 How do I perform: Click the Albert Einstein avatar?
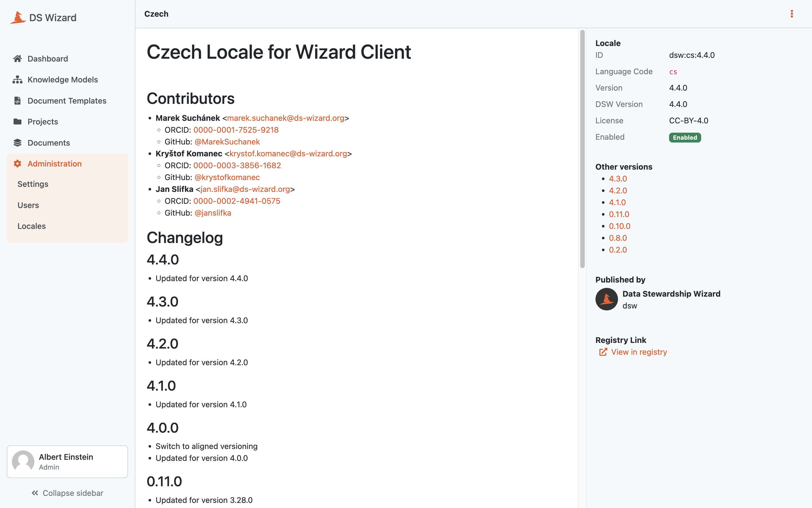(x=23, y=462)
